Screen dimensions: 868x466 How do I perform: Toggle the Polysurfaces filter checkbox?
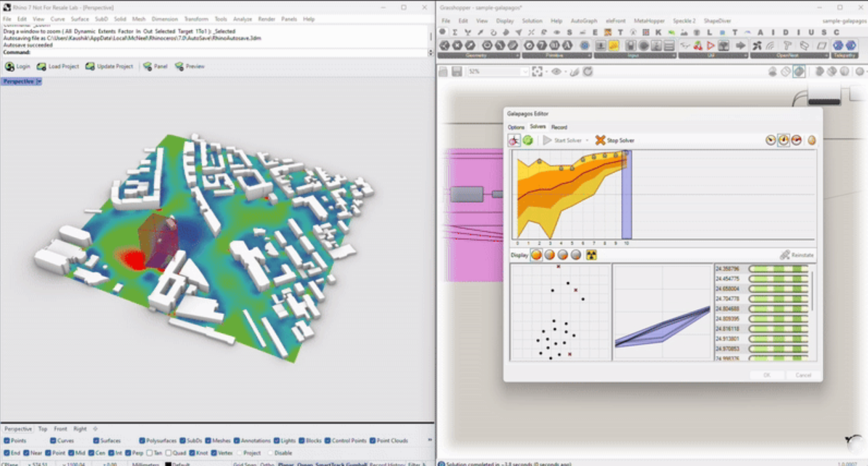click(x=142, y=441)
